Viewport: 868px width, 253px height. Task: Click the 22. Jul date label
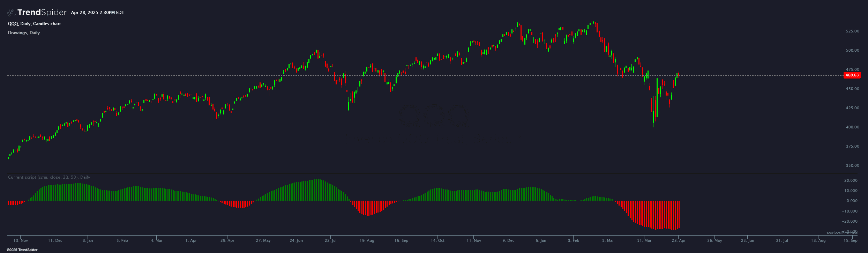pyautogui.click(x=331, y=240)
